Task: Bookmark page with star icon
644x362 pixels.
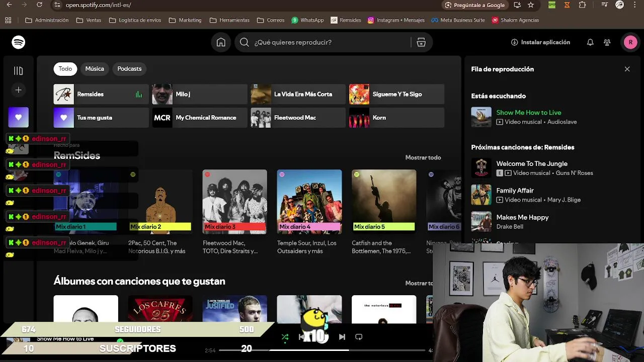Action: click(531, 5)
